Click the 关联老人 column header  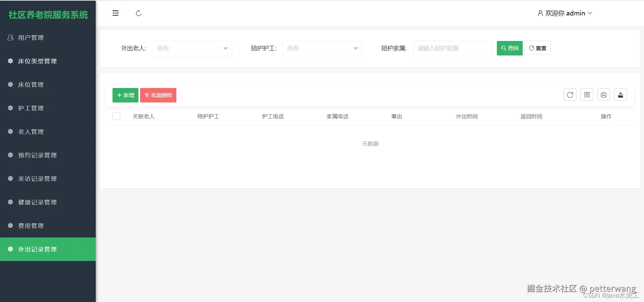pos(143,116)
